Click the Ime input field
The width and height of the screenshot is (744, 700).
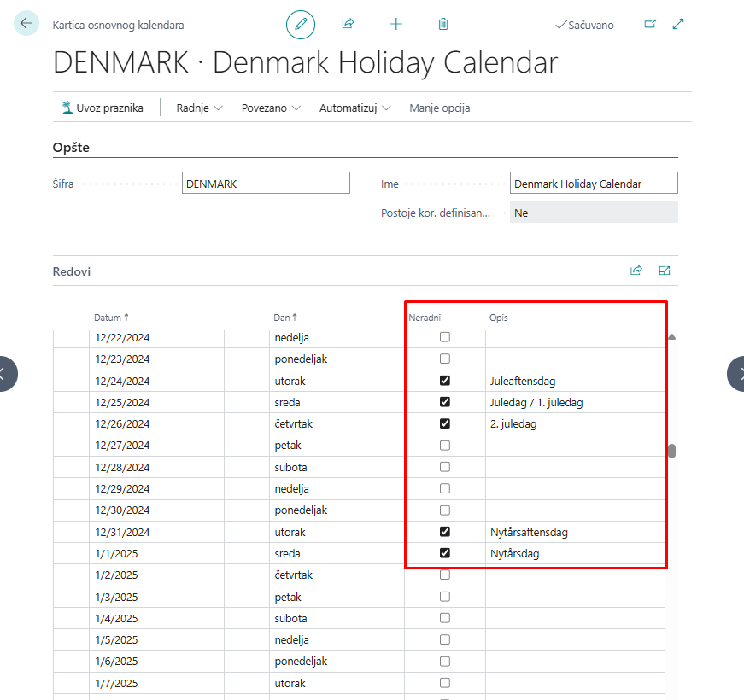tap(594, 184)
